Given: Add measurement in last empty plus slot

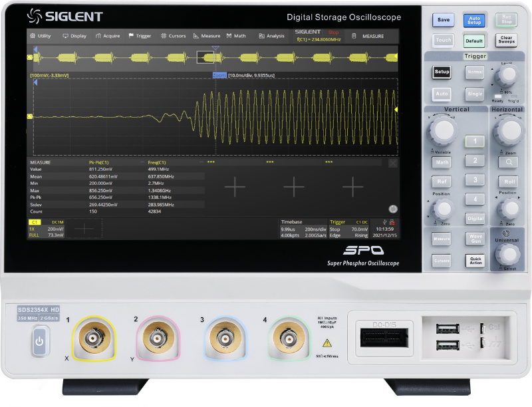Looking at the screenshot, I should pos(353,187).
